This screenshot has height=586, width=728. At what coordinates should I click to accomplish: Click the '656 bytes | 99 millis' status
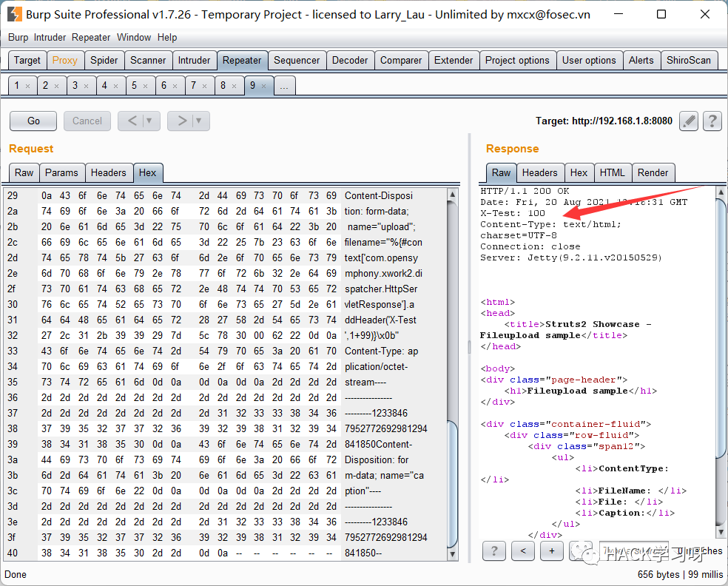click(680, 574)
